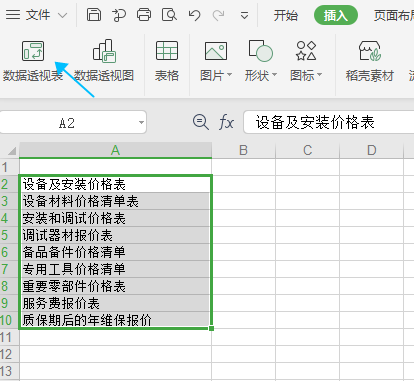Insert a 数据透视图 pivot chart
Image resolution: width=414 pixels, height=381 pixels.
104,61
